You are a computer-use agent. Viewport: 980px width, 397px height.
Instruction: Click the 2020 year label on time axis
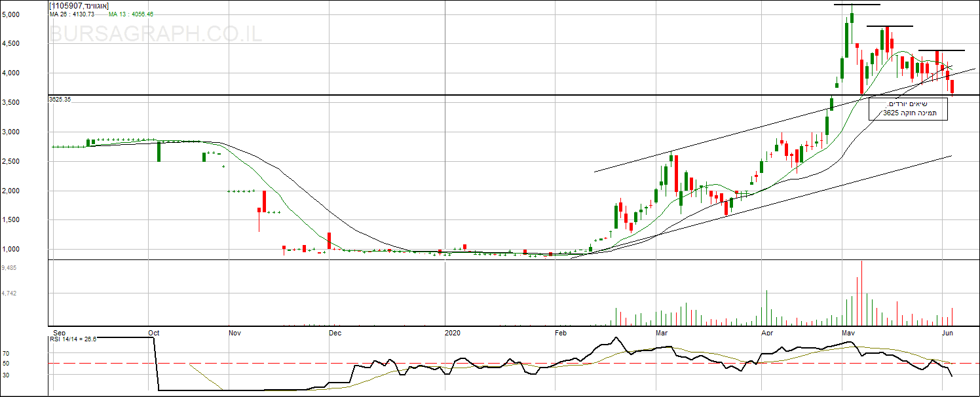452,333
